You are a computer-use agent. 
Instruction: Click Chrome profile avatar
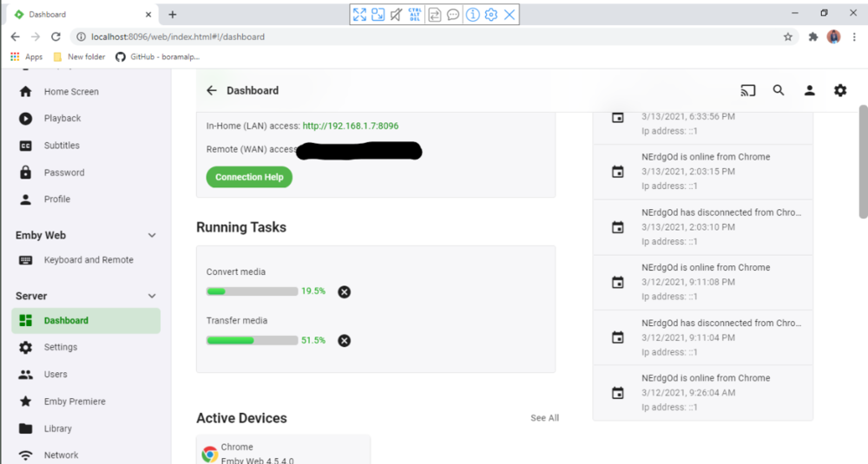pyautogui.click(x=833, y=37)
